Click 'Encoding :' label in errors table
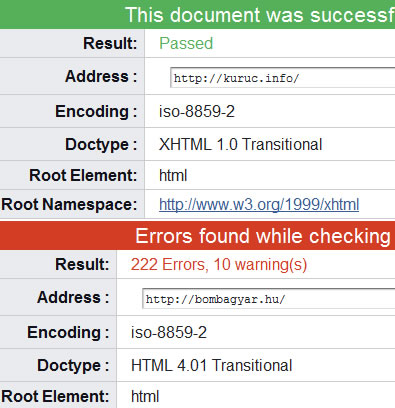The image size is (395, 408). (x=68, y=332)
